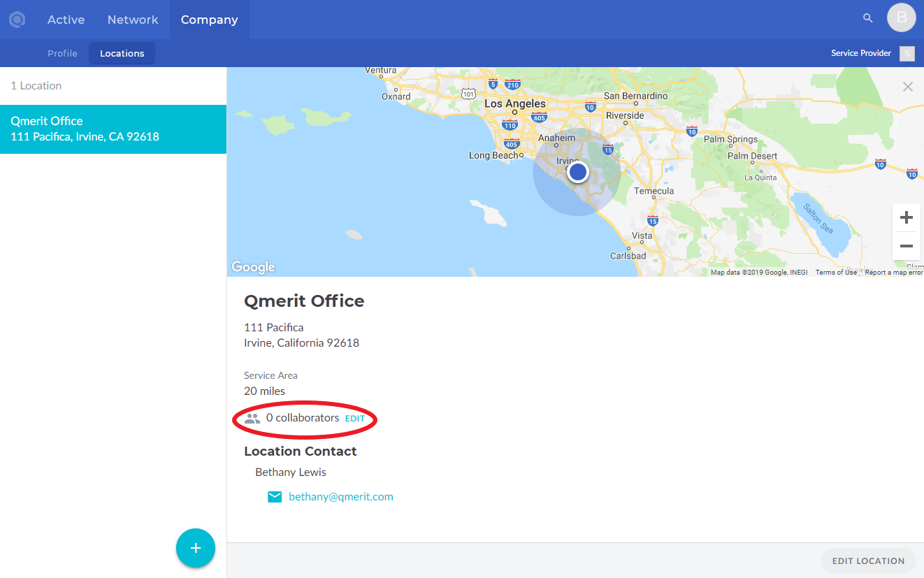Edit the collaborators list
The width and height of the screenshot is (924, 578).
click(x=355, y=419)
